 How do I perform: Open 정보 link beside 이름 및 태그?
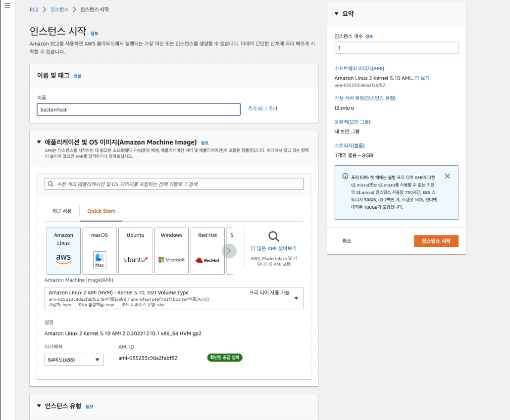pos(77,76)
